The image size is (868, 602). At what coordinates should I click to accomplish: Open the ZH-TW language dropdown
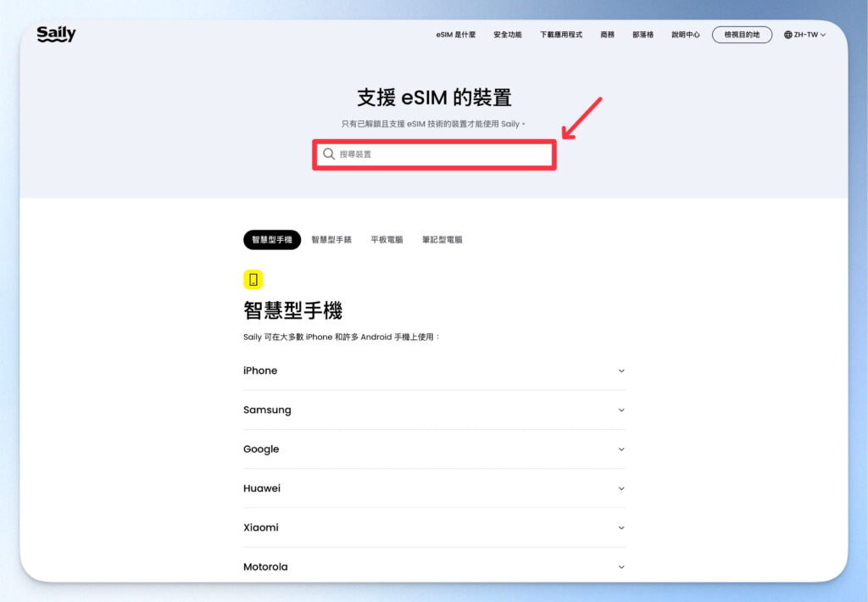[805, 35]
